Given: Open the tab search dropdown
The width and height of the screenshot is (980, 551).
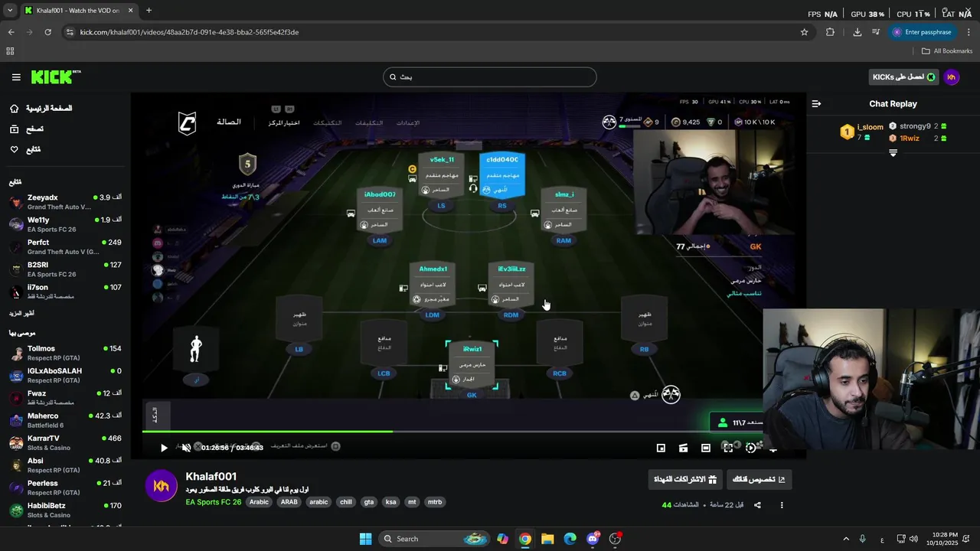Looking at the screenshot, I should pos(10,11).
